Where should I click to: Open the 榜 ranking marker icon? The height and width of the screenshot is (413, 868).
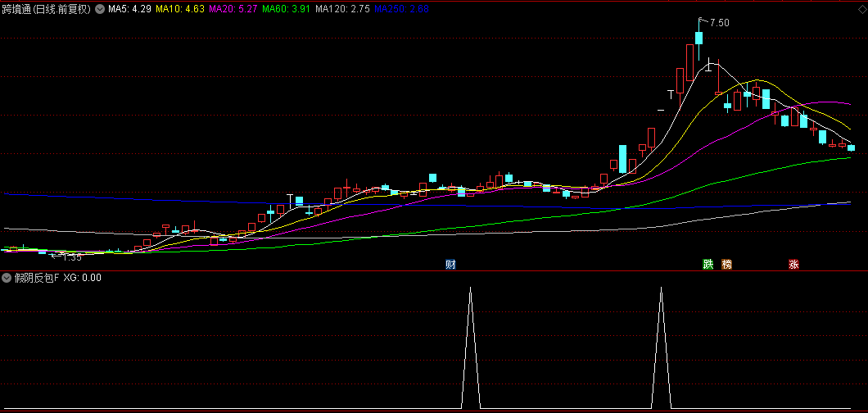pyautogui.click(x=726, y=265)
